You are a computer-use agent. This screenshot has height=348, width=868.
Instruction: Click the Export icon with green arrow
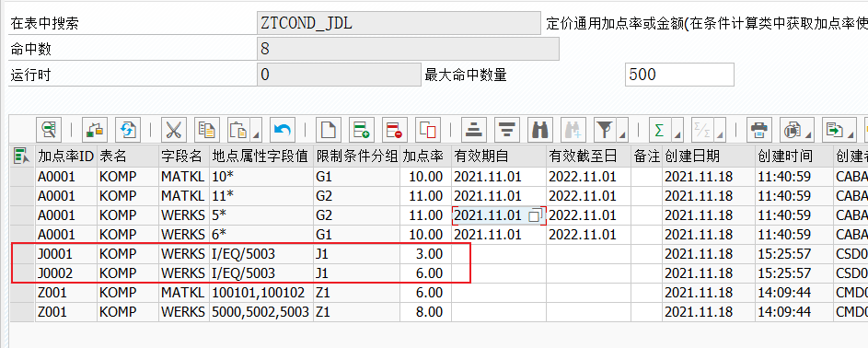pyautogui.click(x=834, y=131)
